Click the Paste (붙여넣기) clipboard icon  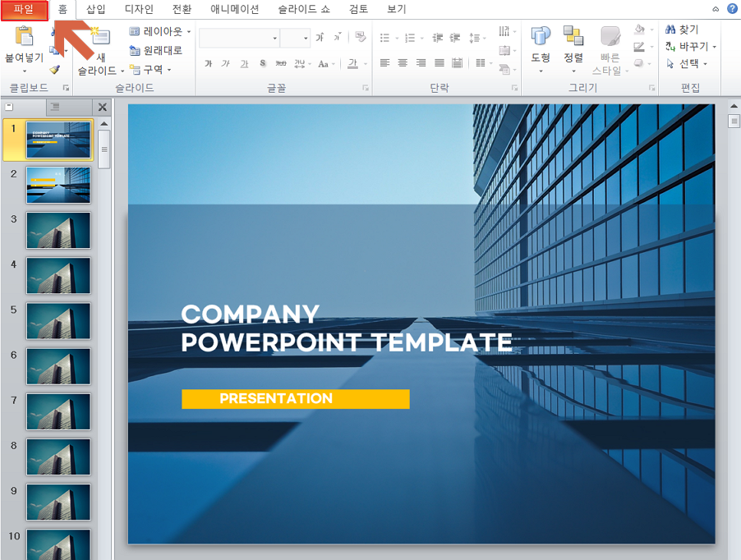point(24,36)
